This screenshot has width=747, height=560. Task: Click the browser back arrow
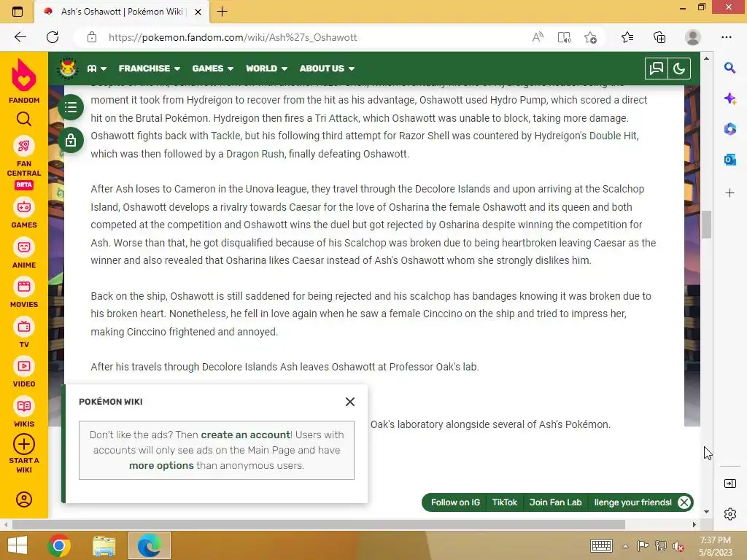20,37
